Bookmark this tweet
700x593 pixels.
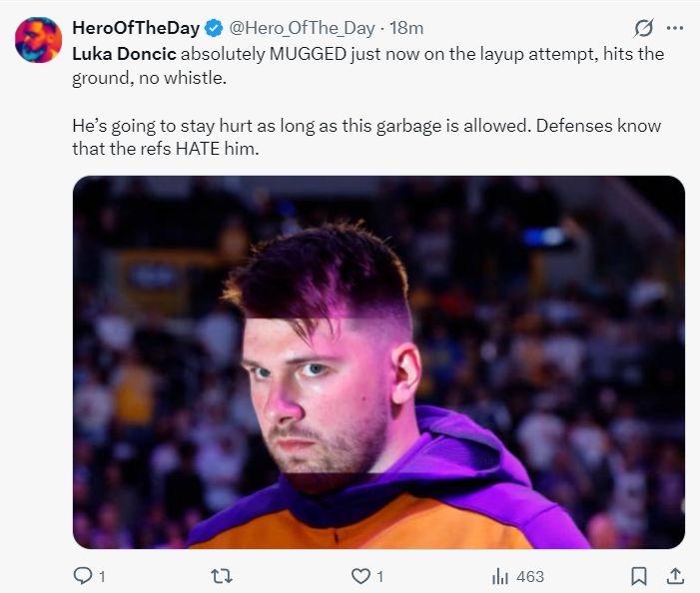click(x=639, y=576)
